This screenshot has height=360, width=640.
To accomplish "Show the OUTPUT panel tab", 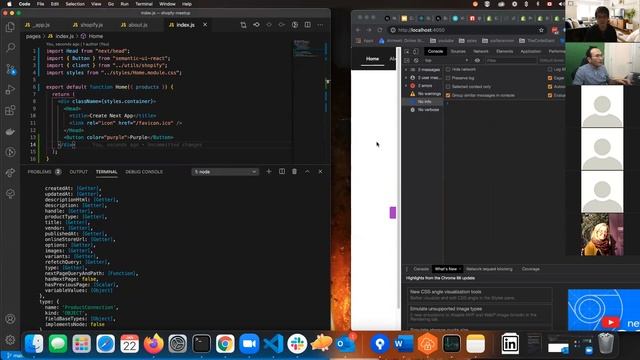I will coord(78,172).
